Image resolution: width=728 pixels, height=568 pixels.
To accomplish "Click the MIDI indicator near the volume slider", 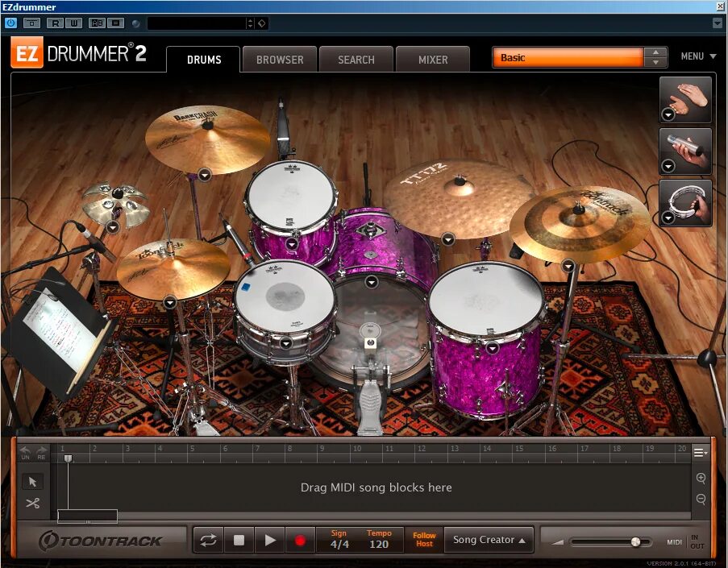I will 674,542.
